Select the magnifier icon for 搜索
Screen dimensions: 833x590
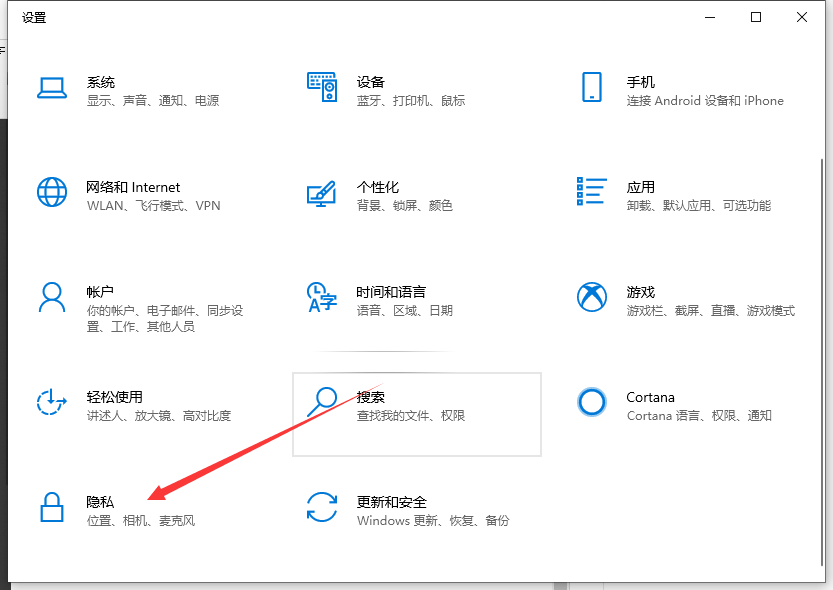(x=321, y=402)
